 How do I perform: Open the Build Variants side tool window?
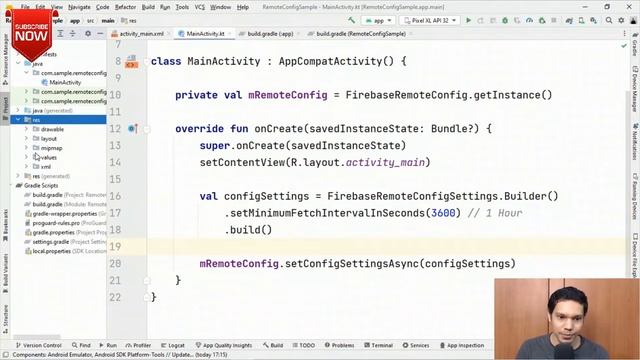pos(5,273)
